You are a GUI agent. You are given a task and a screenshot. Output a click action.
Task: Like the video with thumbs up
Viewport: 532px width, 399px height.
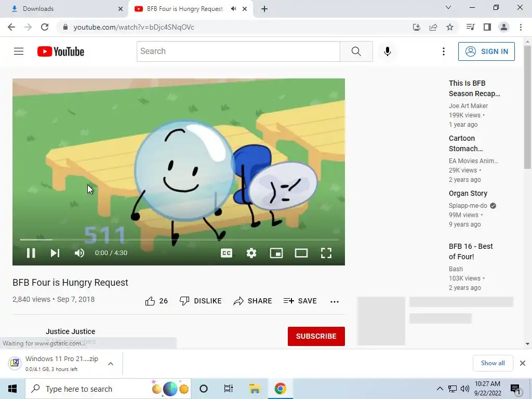coord(156,301)
